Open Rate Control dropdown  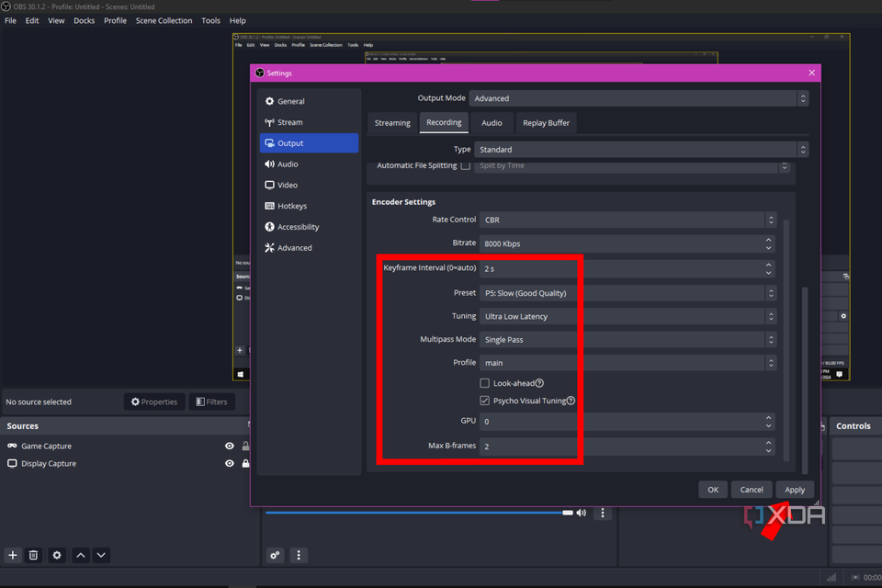[628, 220]
